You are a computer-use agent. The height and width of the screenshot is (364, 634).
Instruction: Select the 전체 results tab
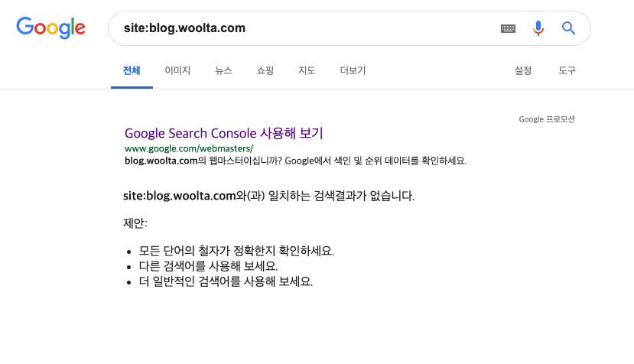coord(132,70)
